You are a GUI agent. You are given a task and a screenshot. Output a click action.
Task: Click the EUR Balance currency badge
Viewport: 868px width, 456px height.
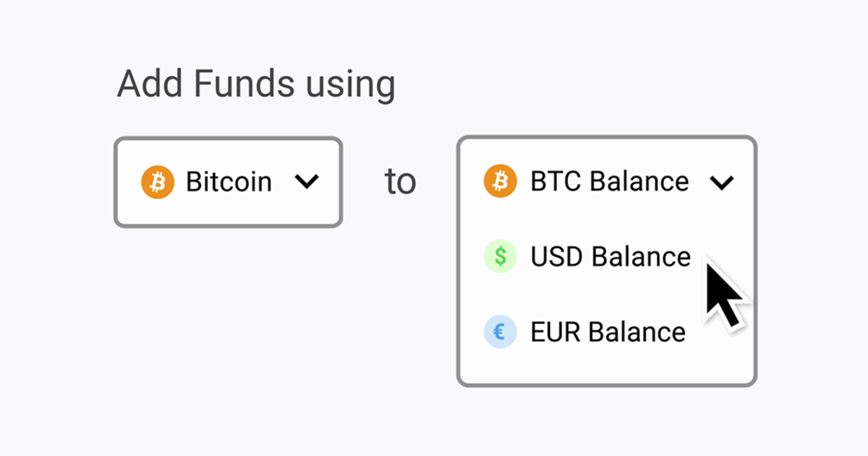click(x=500, y=332)
